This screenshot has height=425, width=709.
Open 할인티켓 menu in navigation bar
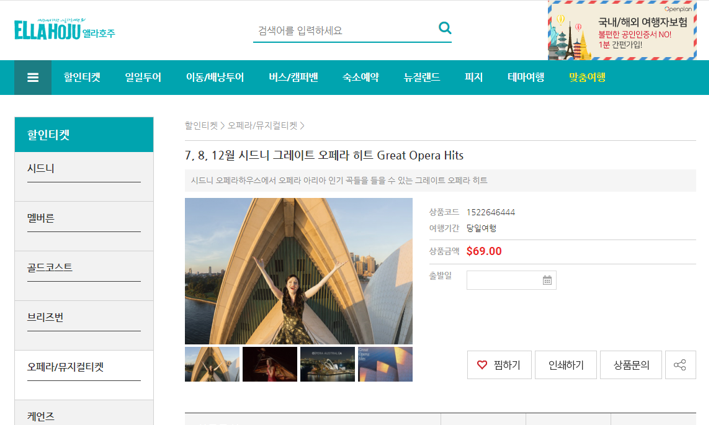(82, 77)
